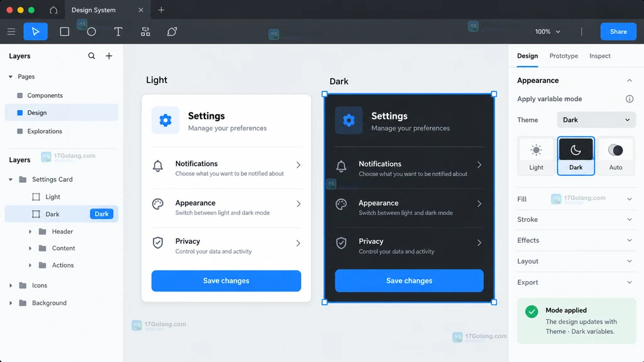Click the frame icon beside Light layer

(x=36, y=197)
